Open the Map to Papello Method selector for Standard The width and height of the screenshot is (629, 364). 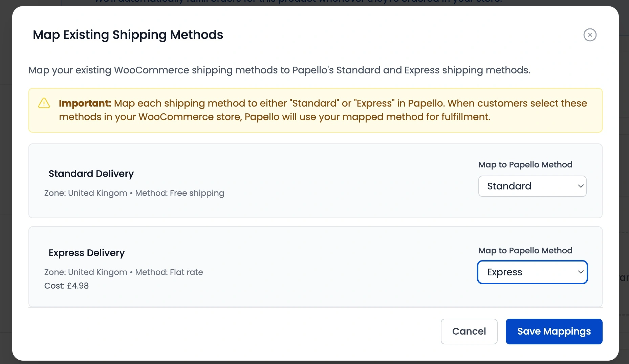(532, 186)
